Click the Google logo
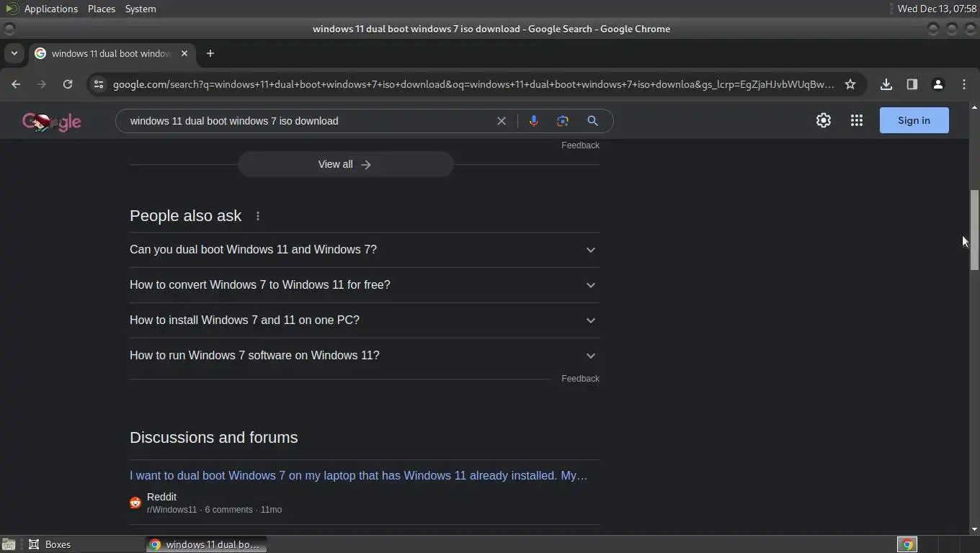Viewport: 980px width, 553px height. 52,122
